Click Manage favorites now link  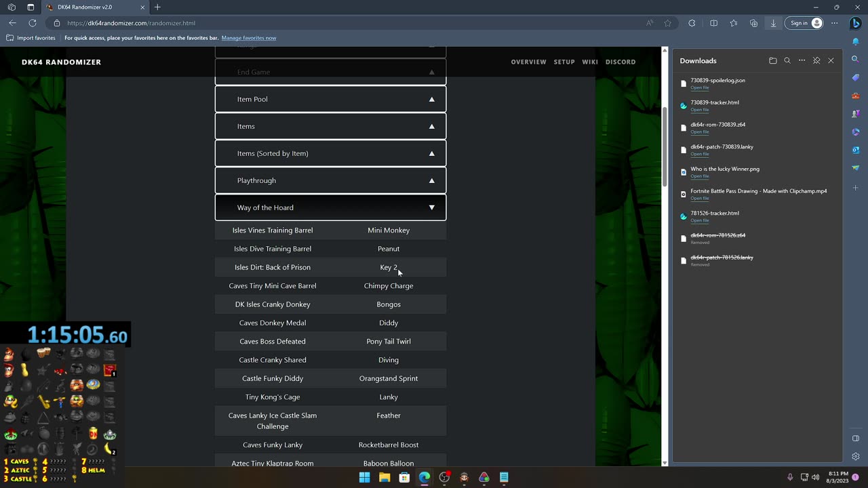[x=248, y=38]
